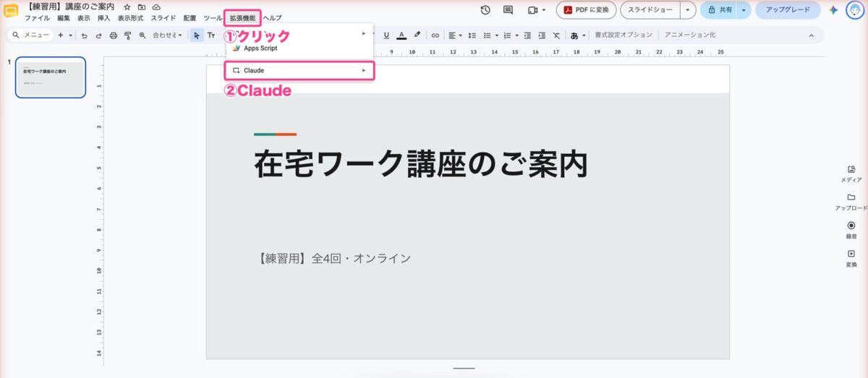This screenshot has height=378, width=868.
Task: Choose Apps Script from the extensions menu
Action: [x=300, y=48]
